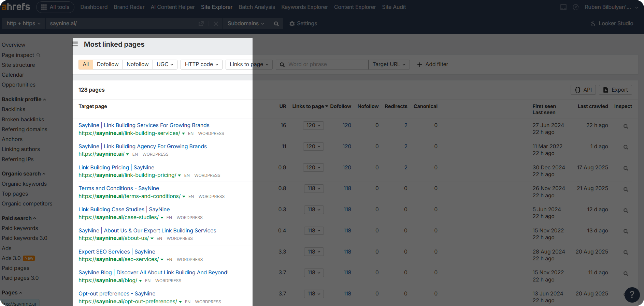Open the http + https protocol dropdown

23,24
